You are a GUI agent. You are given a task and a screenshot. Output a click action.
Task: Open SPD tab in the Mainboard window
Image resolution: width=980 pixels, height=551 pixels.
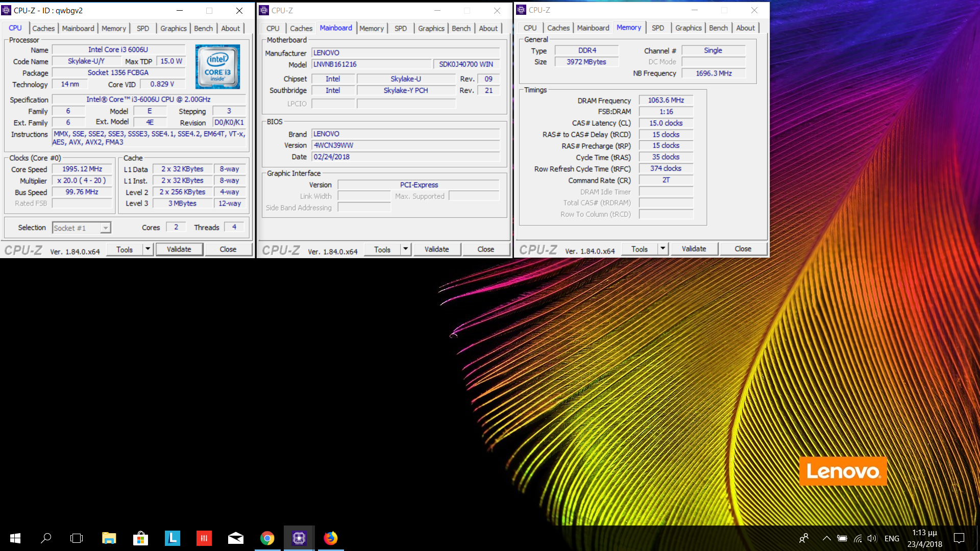click(401, 28)
